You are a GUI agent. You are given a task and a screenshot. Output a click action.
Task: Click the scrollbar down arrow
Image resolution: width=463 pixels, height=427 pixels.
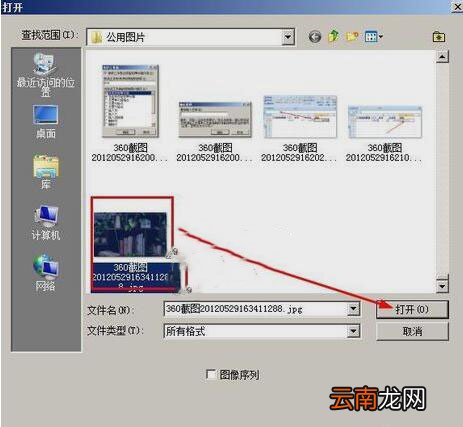[442, 286]
